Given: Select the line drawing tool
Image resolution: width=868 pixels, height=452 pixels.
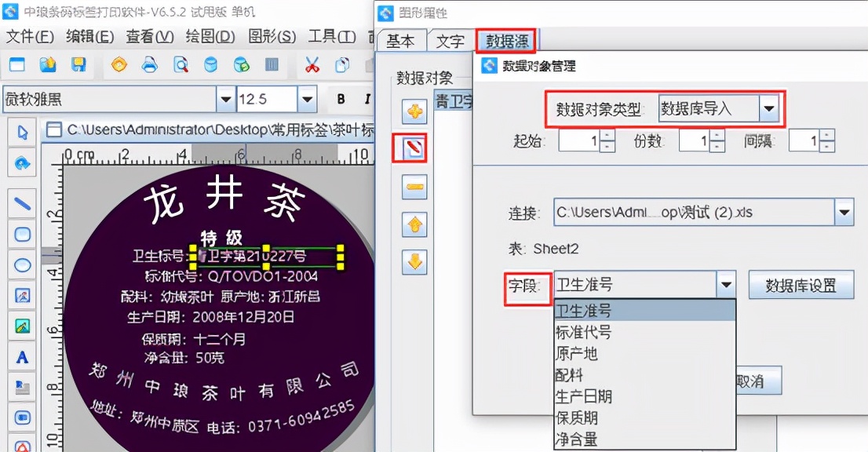Looking at the screenshot, I should click(x=22, y=203).
